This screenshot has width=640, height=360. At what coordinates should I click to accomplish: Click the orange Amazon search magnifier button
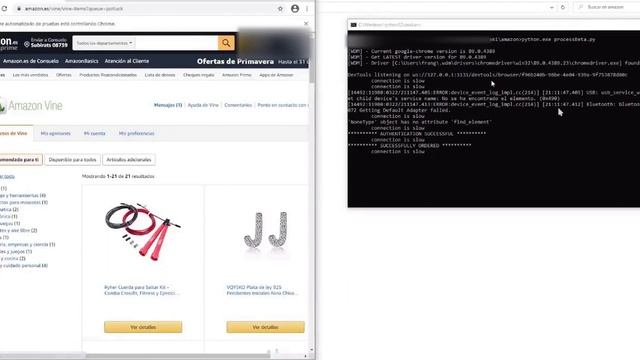coord(226,43)
